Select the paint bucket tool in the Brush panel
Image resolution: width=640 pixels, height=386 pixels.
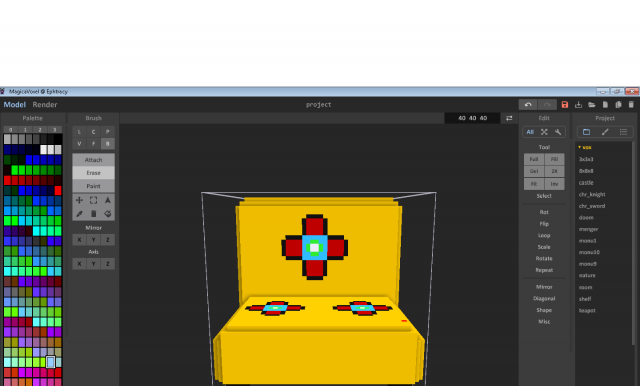point(108,213)
